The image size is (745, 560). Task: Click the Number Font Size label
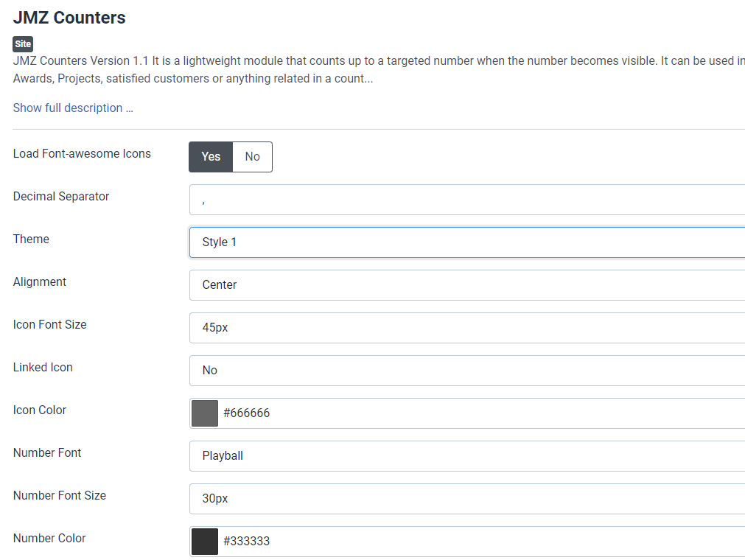click(60, 495)
